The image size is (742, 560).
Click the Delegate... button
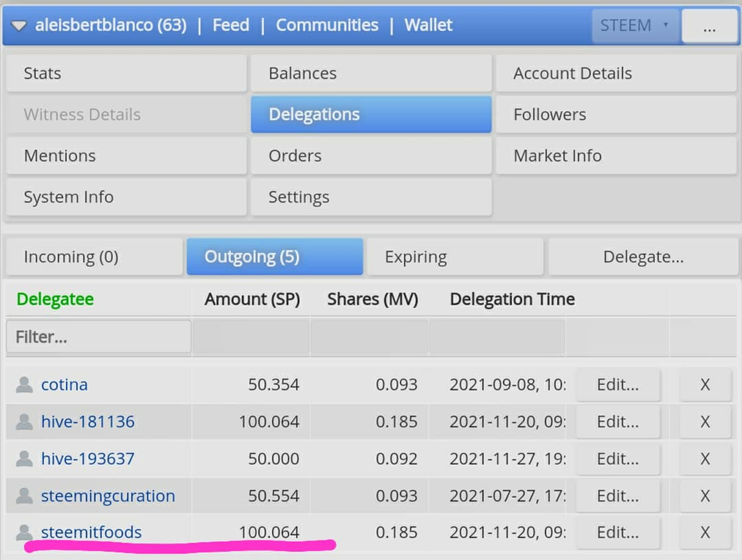coord(643,257)
